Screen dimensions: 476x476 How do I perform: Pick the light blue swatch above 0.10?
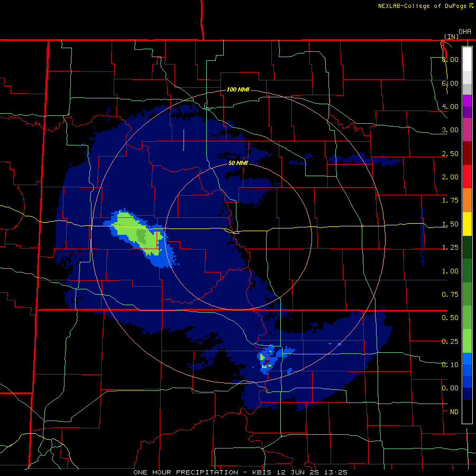pyautogui.click(x=467, y=359)
